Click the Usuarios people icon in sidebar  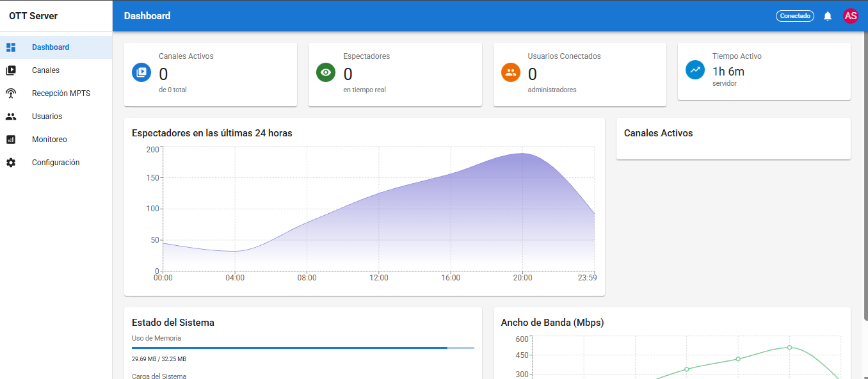pyautogui.click(x=11, y=117)
